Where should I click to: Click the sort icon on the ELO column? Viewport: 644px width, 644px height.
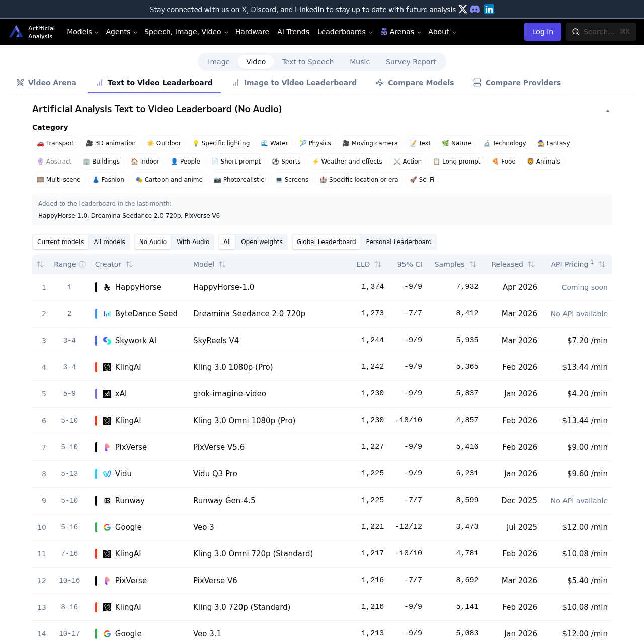pos(378,264)
